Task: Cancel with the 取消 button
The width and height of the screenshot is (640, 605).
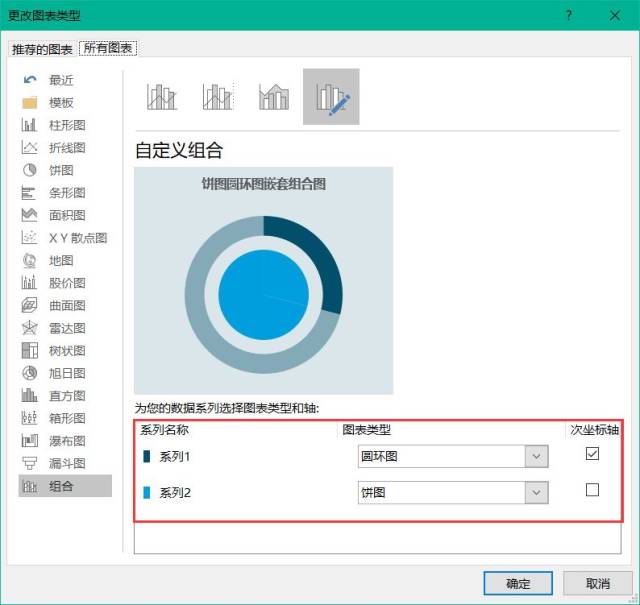Action: [x=598, y=583]
